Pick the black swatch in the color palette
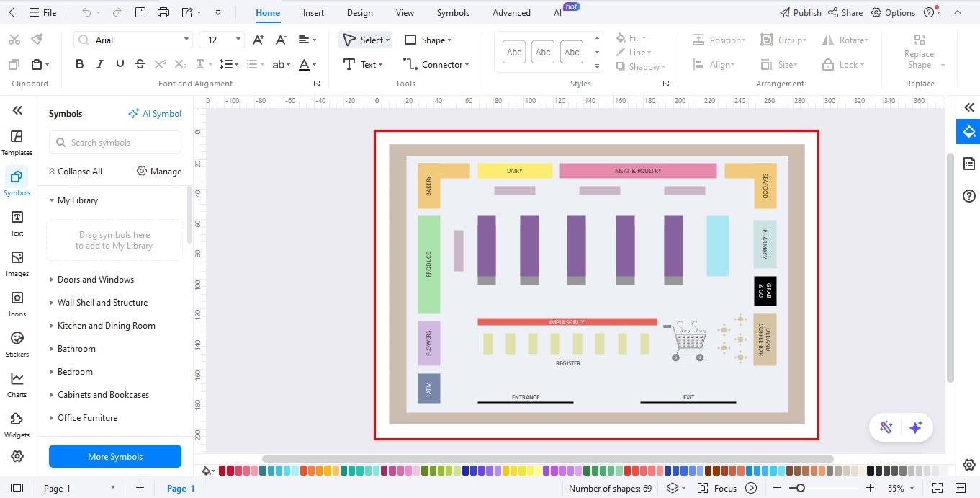Screen dimensions: 980x498 coord(871,471)
